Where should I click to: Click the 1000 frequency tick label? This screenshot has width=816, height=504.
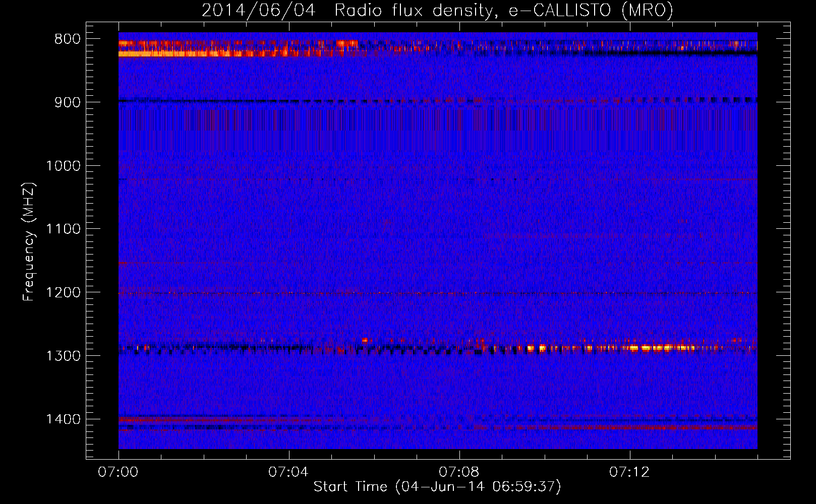[63, 166]
